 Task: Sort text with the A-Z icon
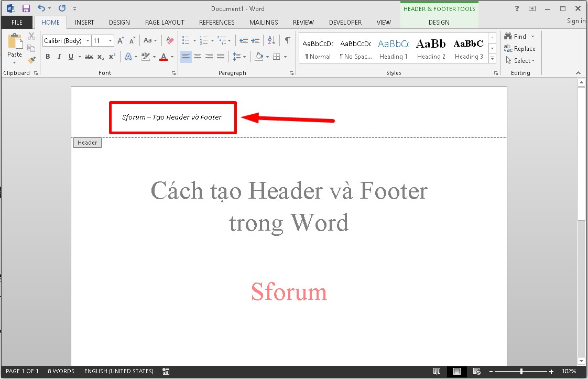pyautogui.click(x=271, y=40)
